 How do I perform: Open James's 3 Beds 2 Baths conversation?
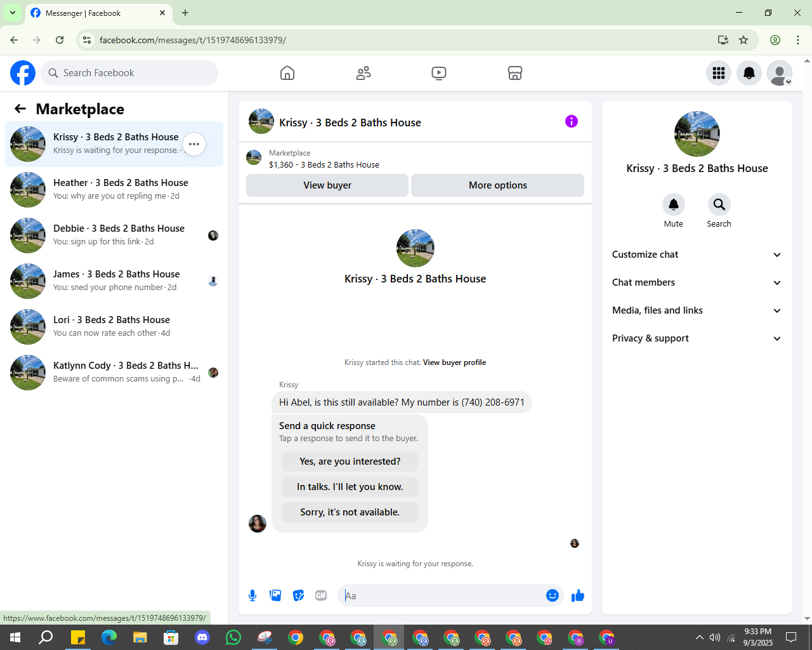coord(114,281)
